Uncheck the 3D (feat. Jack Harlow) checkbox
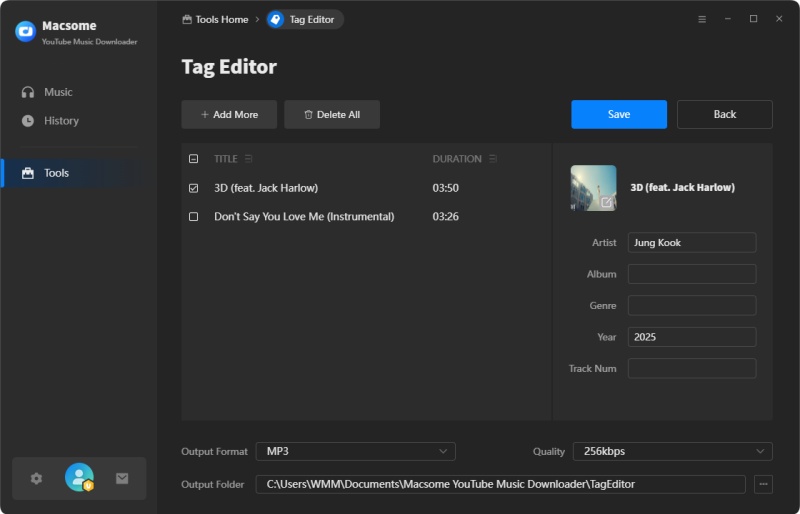This screenshot has height=514, width=800. pos(193,188)
